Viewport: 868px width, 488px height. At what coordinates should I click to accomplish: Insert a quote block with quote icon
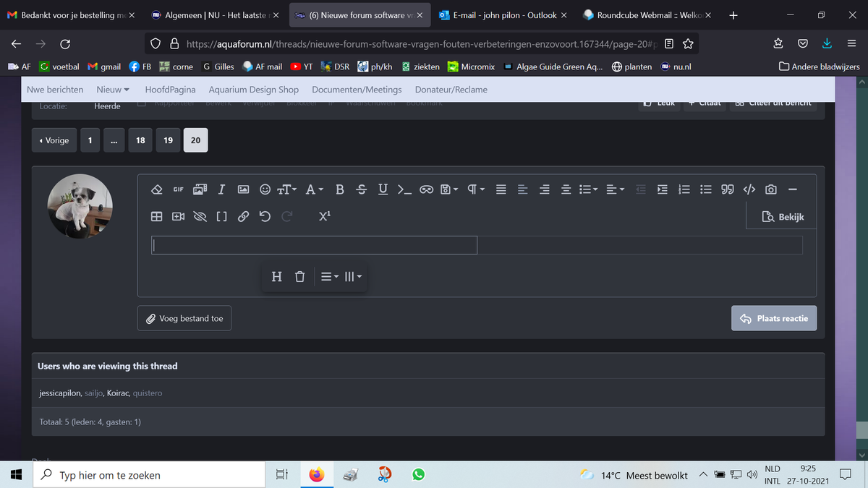pos(728,189)
